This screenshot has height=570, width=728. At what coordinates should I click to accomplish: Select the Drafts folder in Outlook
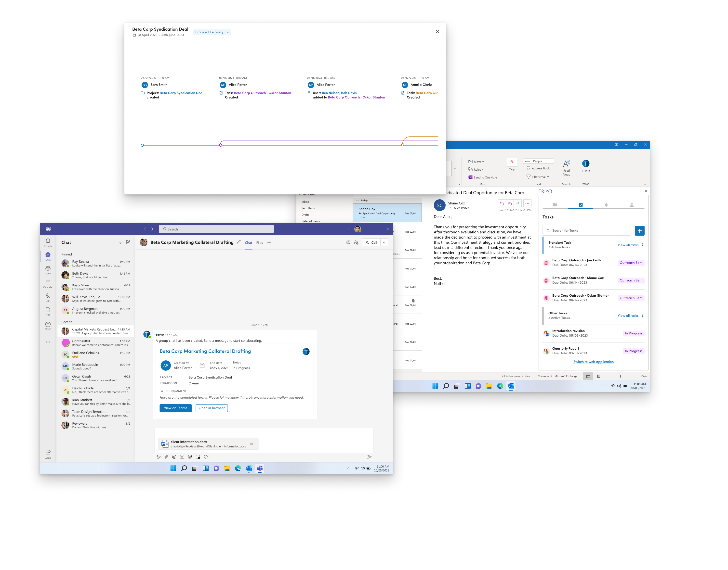(x=305, y=215)
